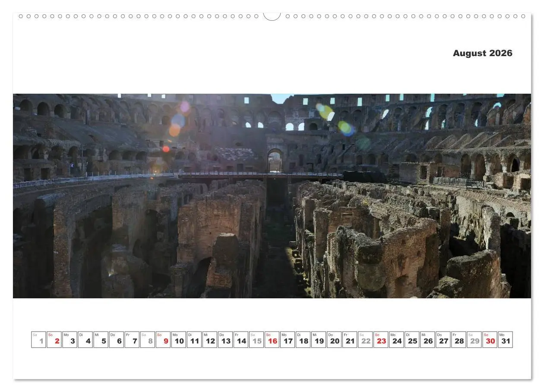
Task: Select day 24 cell
Action: (396, 339)
